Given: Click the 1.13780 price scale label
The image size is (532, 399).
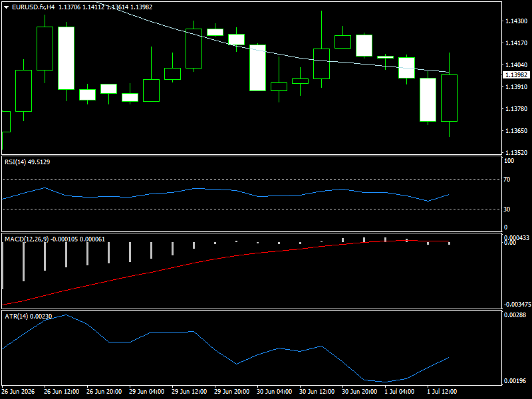Looking at the screenshot, I should coord(517,109).
